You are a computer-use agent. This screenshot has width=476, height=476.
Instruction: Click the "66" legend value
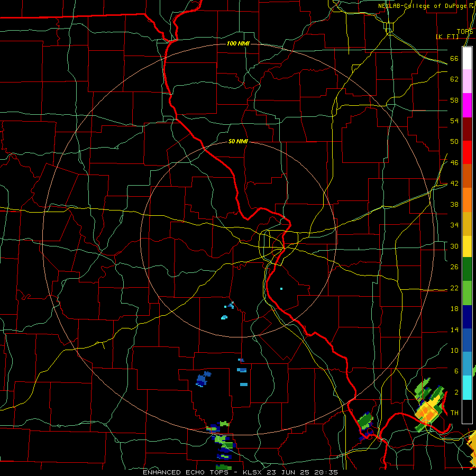tap(454, 59)
